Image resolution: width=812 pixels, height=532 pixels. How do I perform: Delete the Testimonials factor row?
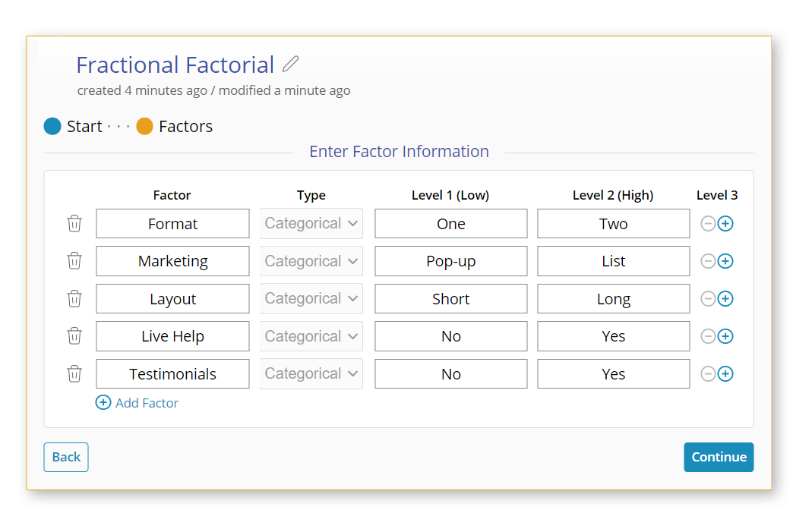tap(74, 374)
